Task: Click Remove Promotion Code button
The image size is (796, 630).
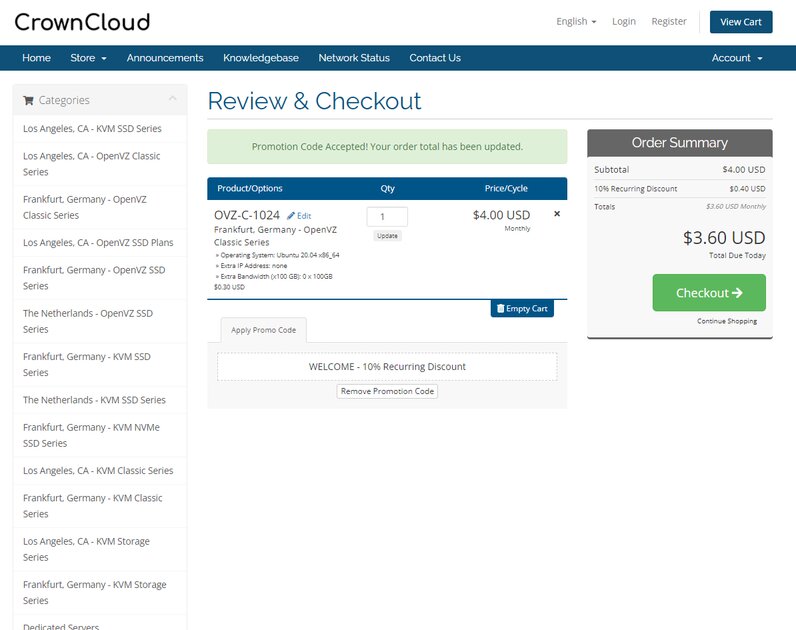Action: tap(387, 391)
